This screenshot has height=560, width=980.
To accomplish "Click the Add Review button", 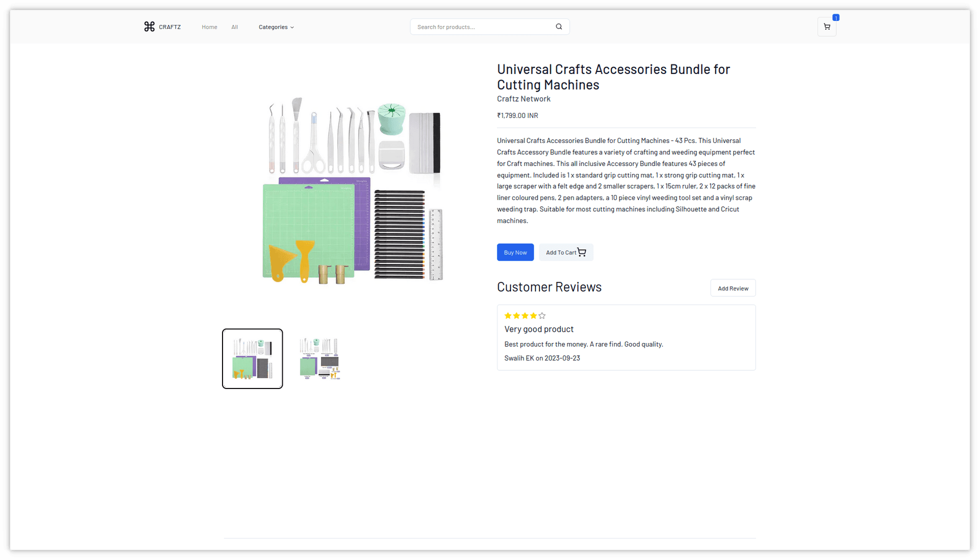I will coord(732,288).
